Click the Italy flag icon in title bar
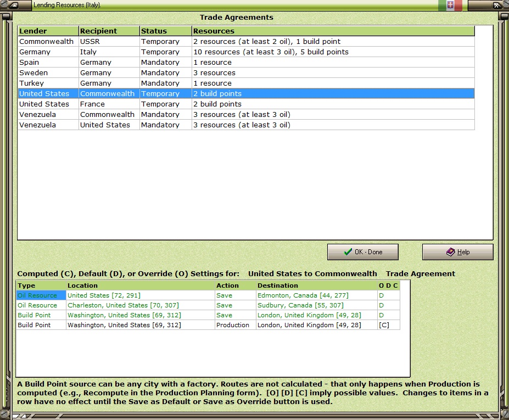 [450, 5]
